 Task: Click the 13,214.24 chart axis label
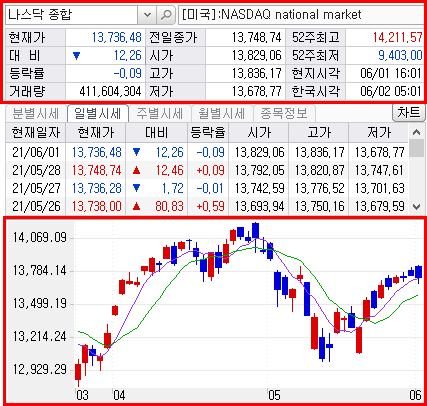[x=40, y=336]
